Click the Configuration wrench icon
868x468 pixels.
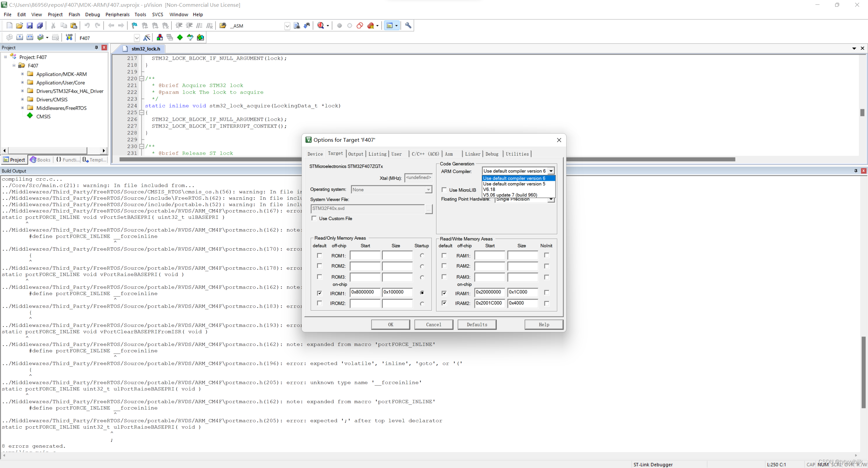pos(408,25)
